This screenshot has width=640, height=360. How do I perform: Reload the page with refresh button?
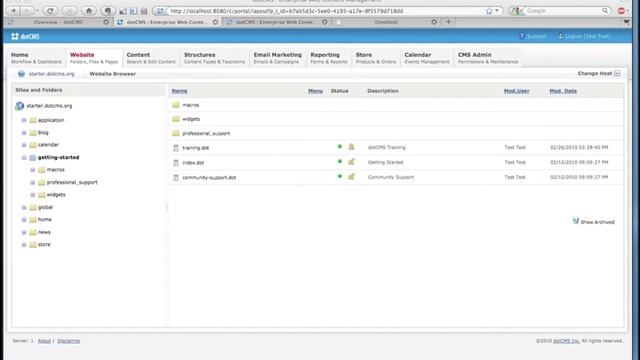point(50,11)
